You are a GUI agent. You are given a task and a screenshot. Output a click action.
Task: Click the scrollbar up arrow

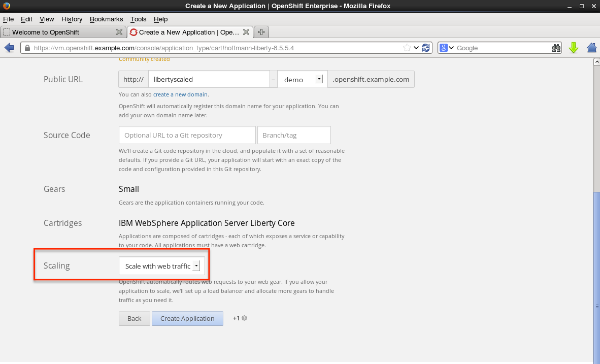596,61
